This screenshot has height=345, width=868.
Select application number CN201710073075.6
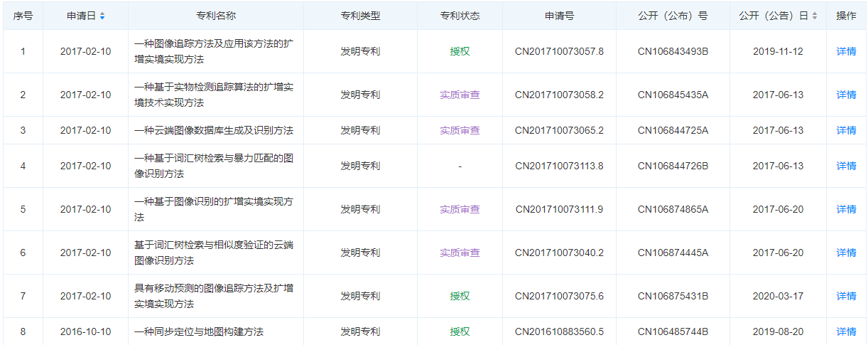click(x=560, y=296)
